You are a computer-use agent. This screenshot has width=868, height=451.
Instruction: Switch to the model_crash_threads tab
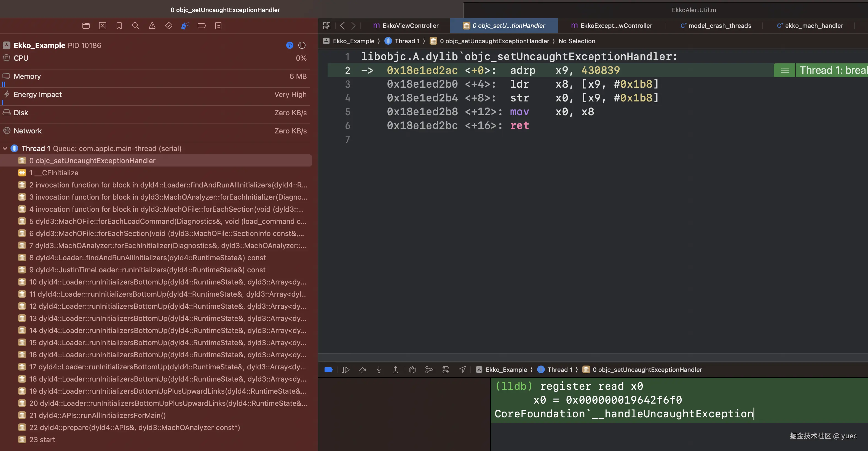pos(719,26)
